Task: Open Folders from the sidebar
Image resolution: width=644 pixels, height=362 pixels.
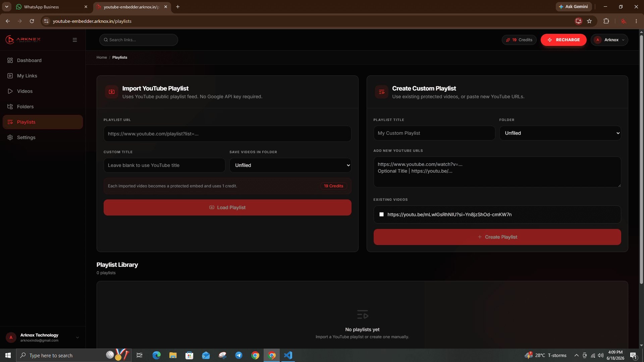Action: tap(43, 107)
